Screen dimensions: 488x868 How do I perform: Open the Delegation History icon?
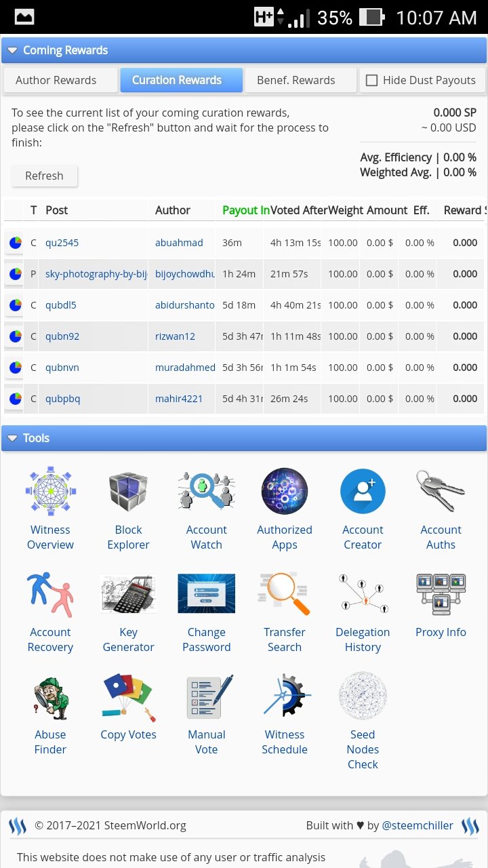point(363,593)
